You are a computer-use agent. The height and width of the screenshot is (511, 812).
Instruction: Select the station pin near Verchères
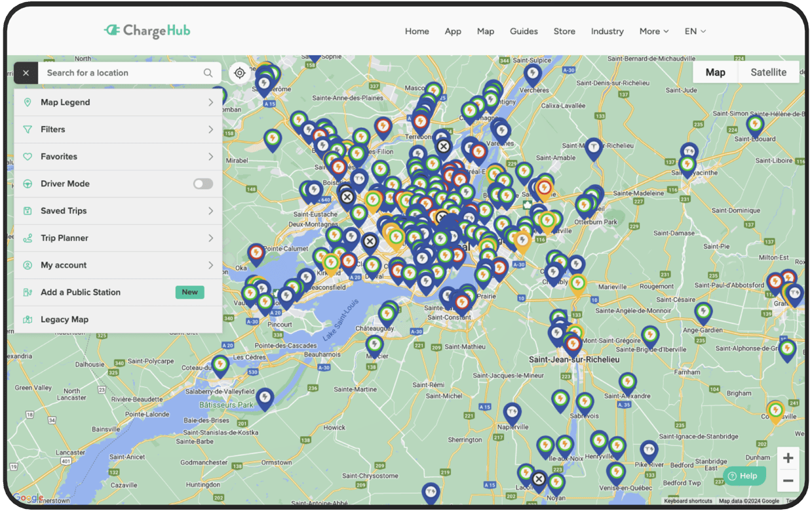(533, 74)
